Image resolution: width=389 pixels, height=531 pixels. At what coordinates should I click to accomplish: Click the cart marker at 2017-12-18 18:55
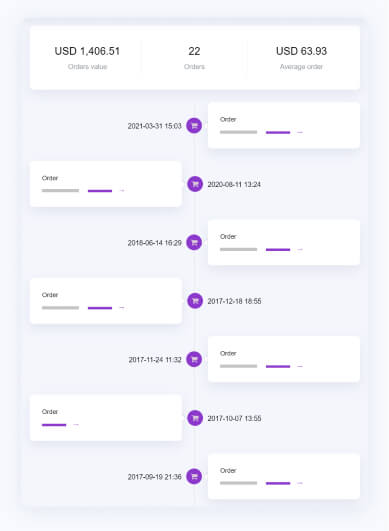coord(195,301)
